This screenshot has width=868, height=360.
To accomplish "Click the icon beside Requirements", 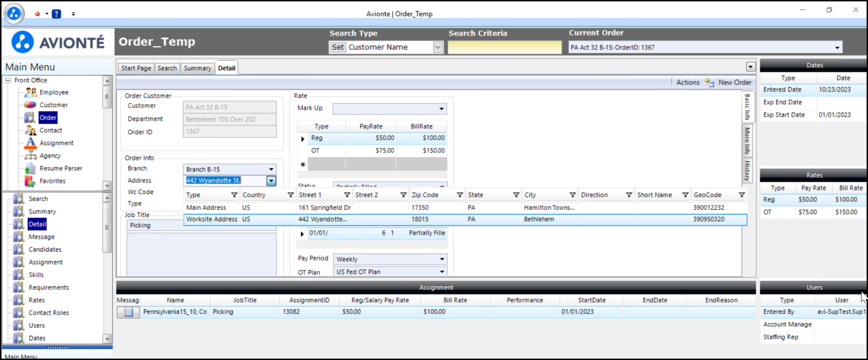I will pyautogui.click(x=19, y=287).
